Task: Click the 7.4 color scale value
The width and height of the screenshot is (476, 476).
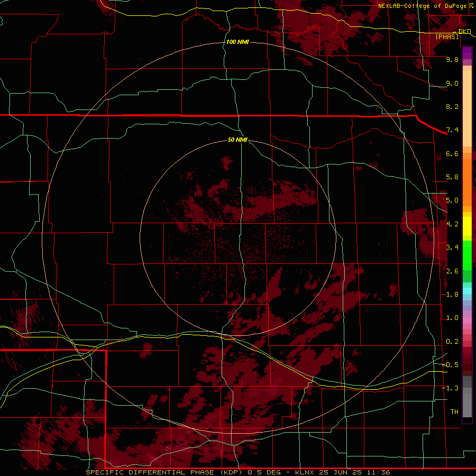Action: coord(452,130)
